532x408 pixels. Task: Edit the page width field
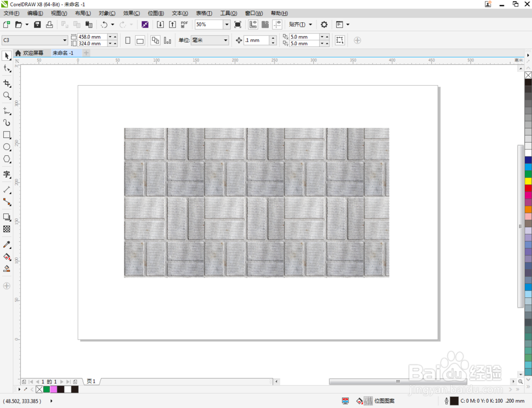click(x=92, y=37)
